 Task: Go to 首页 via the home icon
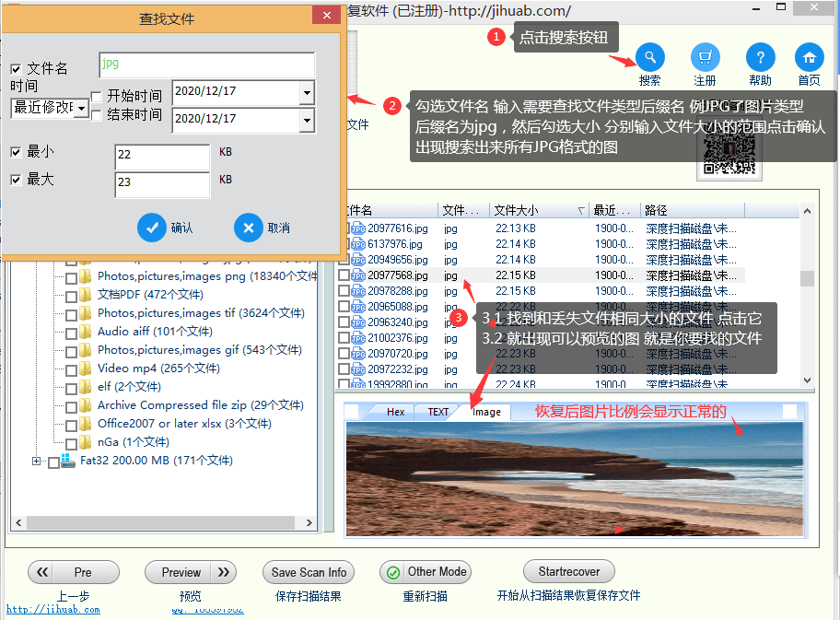pyautogui.click(x=809, y=57)
